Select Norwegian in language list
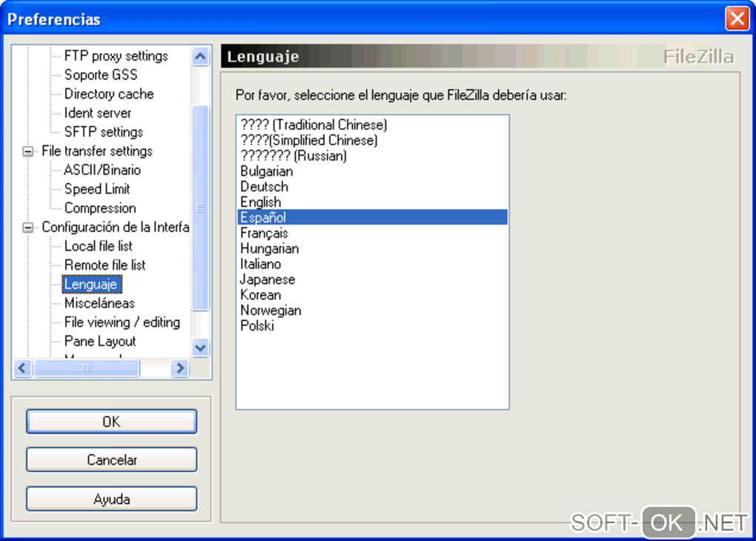Screen dimensions: 756x541 [372, 310]
